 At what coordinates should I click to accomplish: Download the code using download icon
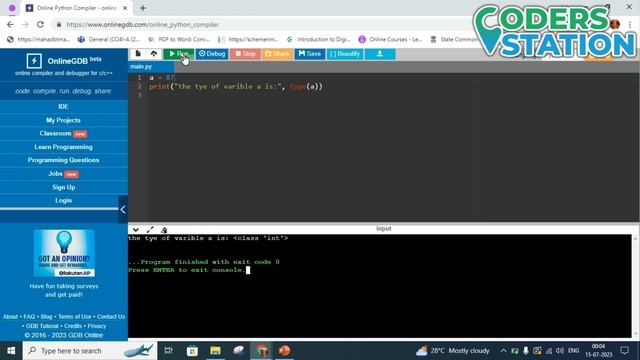380,54
